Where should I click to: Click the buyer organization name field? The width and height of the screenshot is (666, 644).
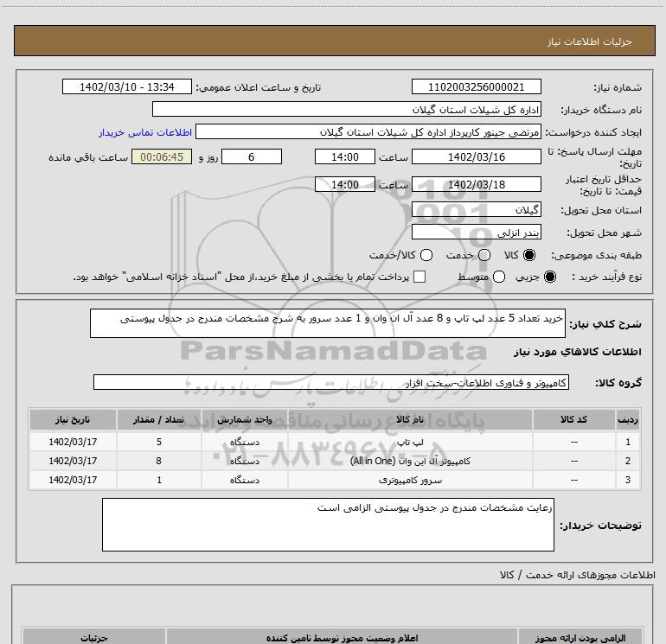[347, 110]
